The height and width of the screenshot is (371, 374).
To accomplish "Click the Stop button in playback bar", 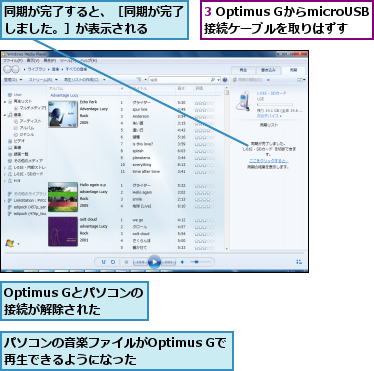I will coord(126,262).
